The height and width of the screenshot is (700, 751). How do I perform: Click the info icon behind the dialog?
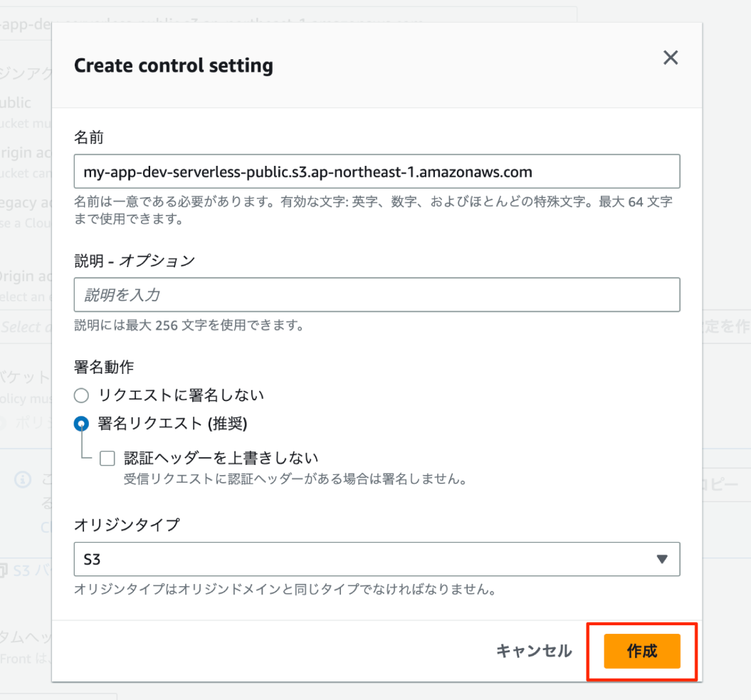[x=23, y=479]
